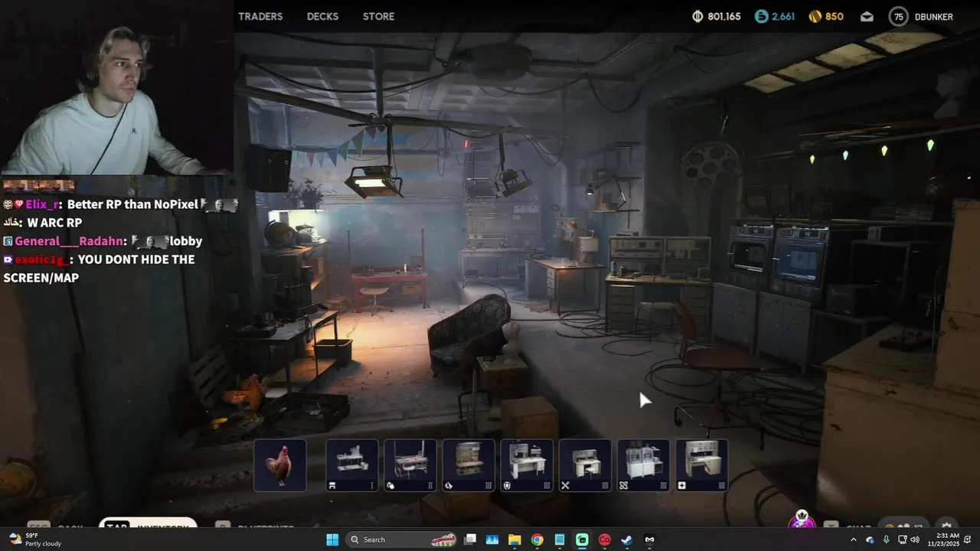Select the crossed-tools utility station

[585, 465]
